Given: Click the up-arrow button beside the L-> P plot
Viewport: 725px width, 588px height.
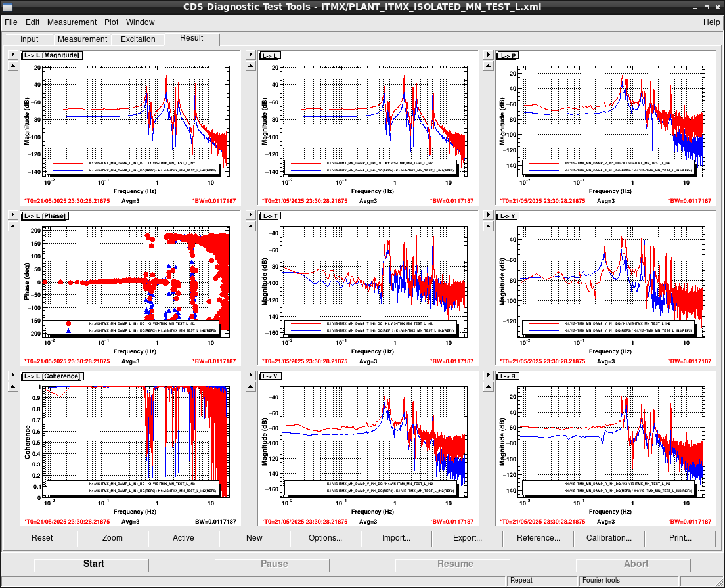Looking at the screenshot, I should click(x=489, y=66).
